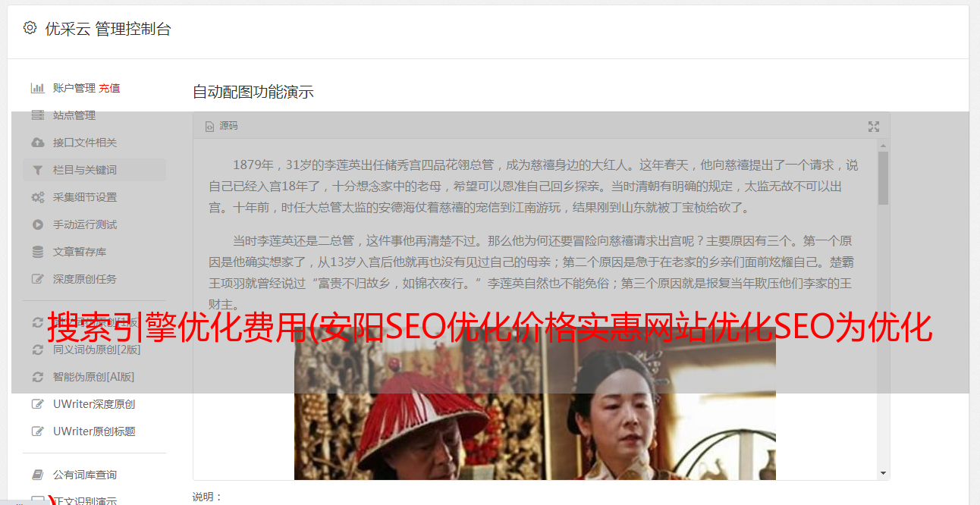The width and height of the screenshot is (980, 505).
Task: Click the play icon for 手动运行测试
Action: pos(37,224)
